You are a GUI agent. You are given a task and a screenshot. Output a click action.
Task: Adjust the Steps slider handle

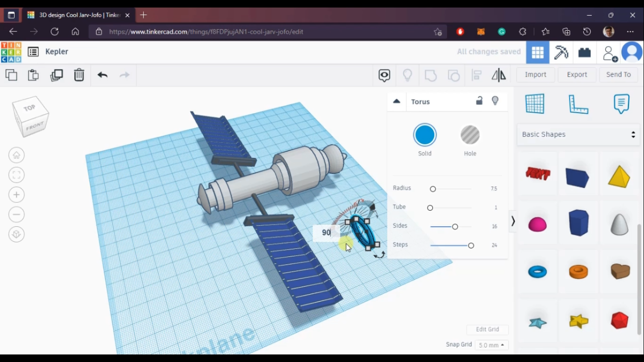pos(471,246)
